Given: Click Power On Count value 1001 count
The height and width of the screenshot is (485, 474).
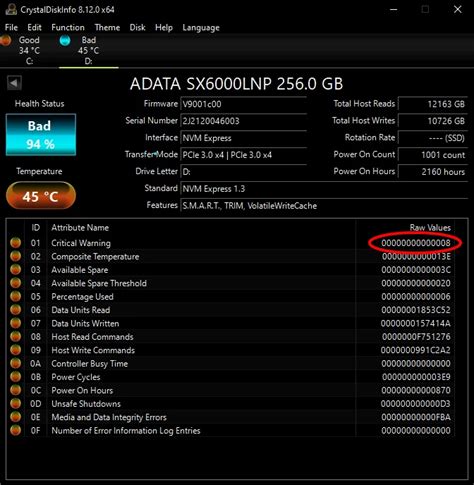Looking at the screenshot, I should coord(433,155).
